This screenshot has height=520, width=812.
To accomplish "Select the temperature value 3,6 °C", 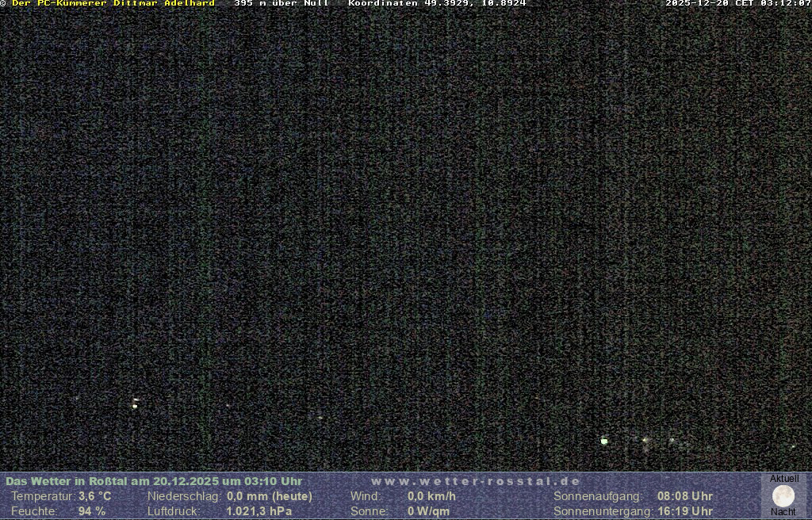I will (94, 496).
